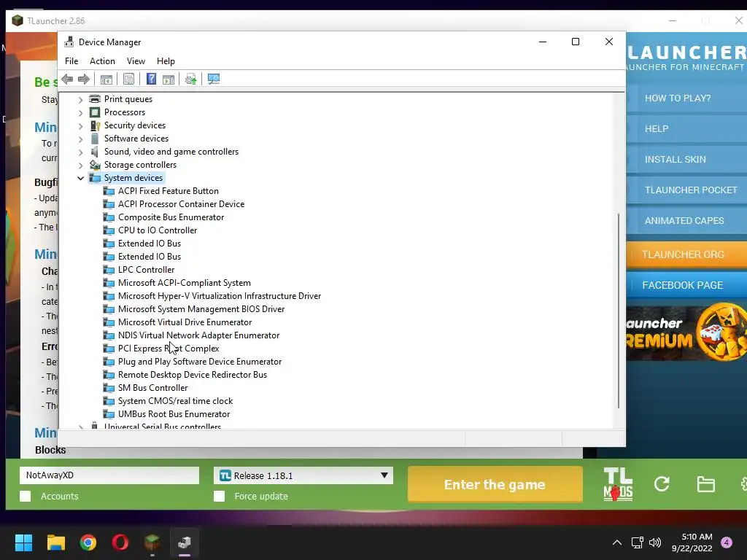Screen dimensions: 747x560
Task: Select System CMOS/real time clock device
Action: [175, 401]
